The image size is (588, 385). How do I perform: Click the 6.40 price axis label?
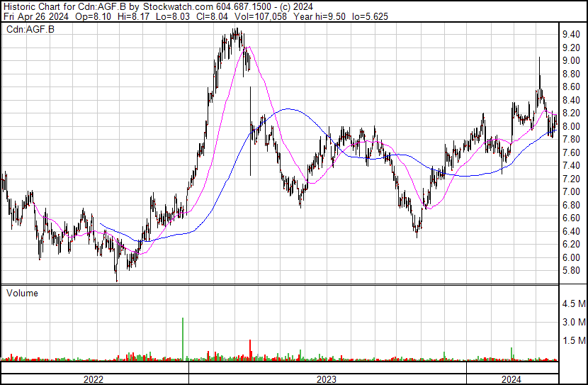pyautogui.click(x=571, y=231)
